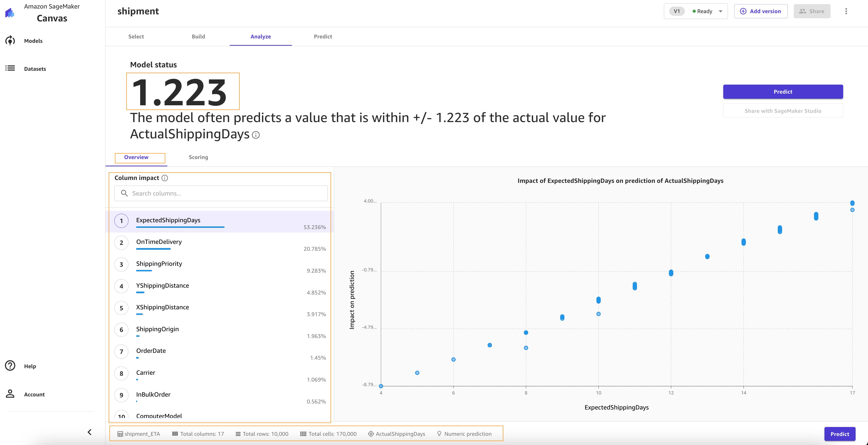Click info icon next to Column impact

click(165, 178)
